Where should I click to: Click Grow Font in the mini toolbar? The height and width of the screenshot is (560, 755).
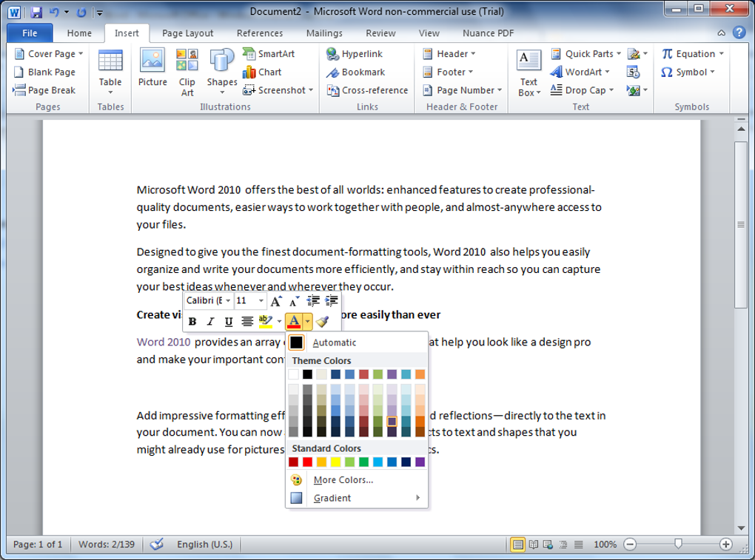[x=276, y=301]
